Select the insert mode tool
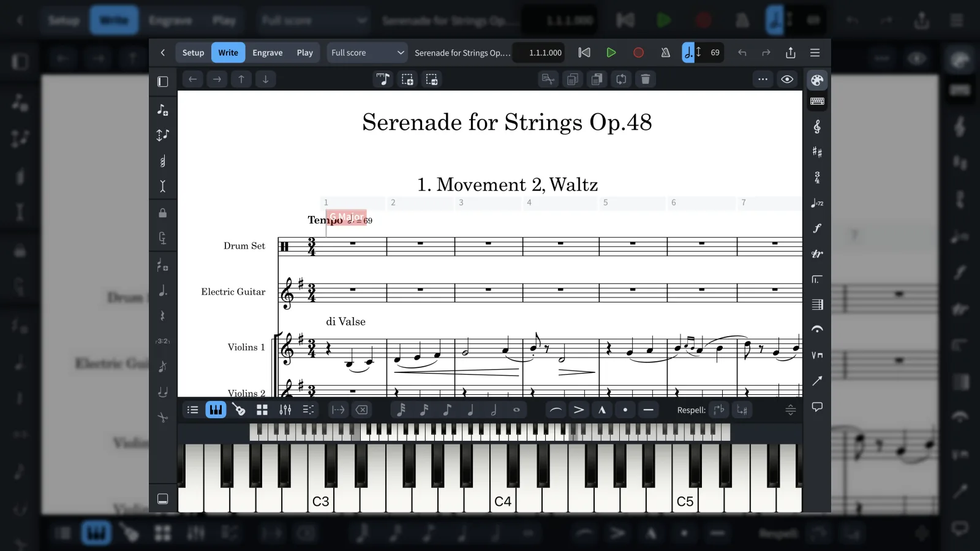Image resolution: width=980 pixels, height=551 pixels. point(162,186)
